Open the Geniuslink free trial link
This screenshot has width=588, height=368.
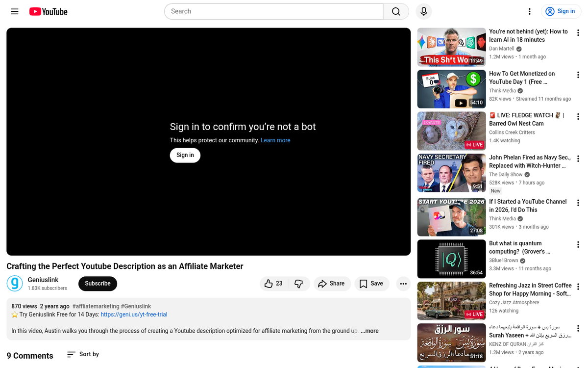click(x=134, y=315)
